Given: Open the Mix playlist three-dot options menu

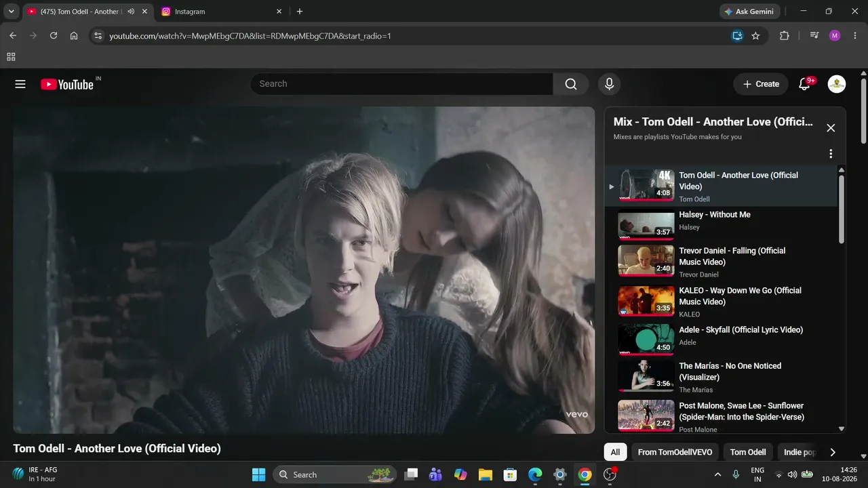Looking at the screenshot, I should 831,154.
